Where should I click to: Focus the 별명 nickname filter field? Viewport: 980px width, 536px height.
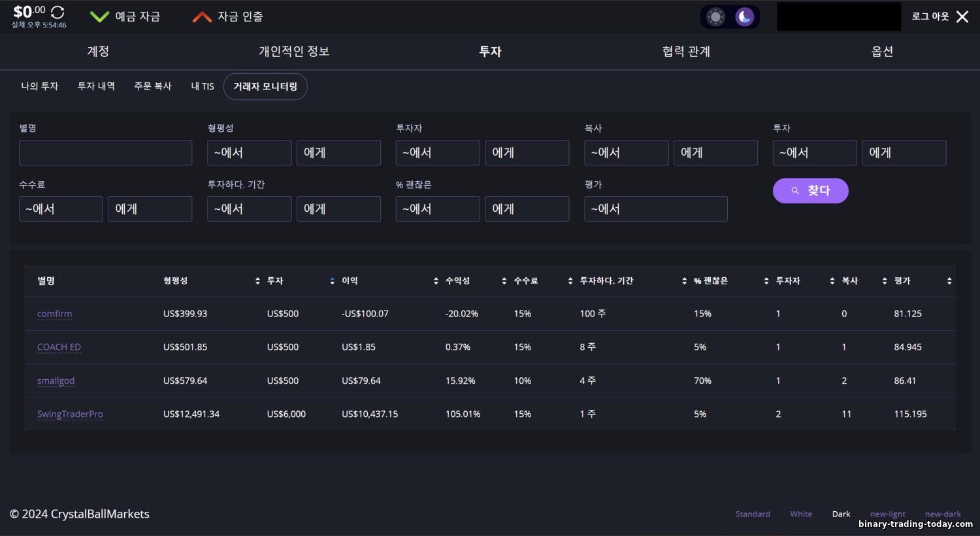(106, 152)
